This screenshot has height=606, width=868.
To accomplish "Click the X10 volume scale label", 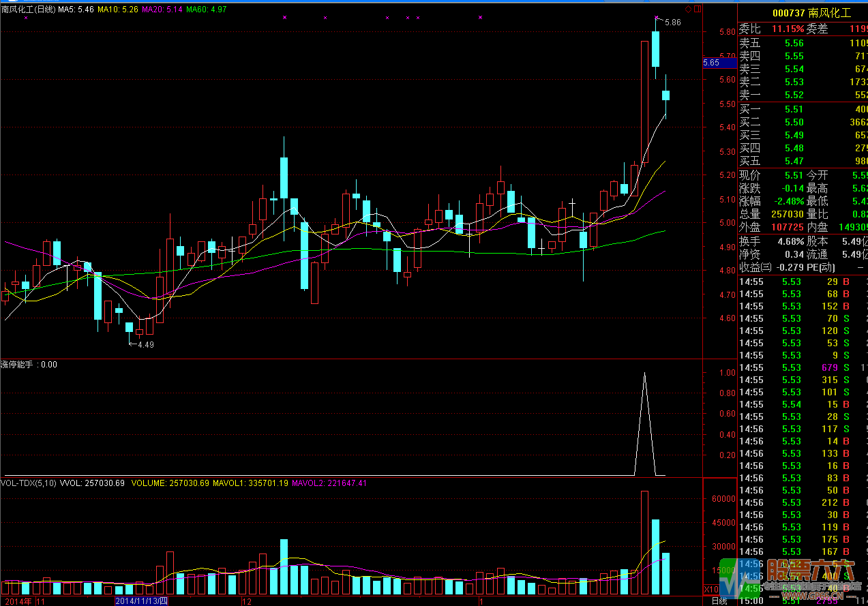I will coord(710,588).
